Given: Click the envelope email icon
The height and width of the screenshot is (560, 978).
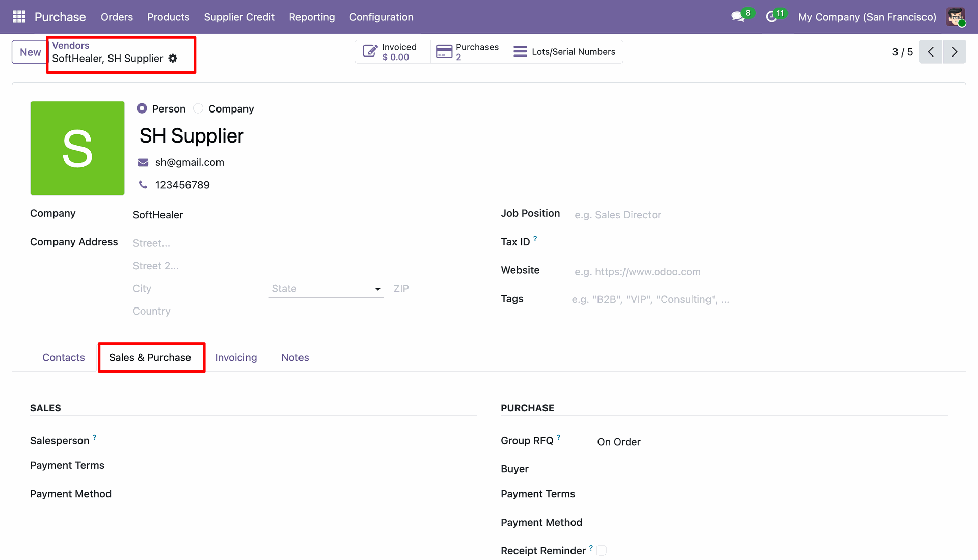Looking at the screenshot, I should [x=143, y=162].
